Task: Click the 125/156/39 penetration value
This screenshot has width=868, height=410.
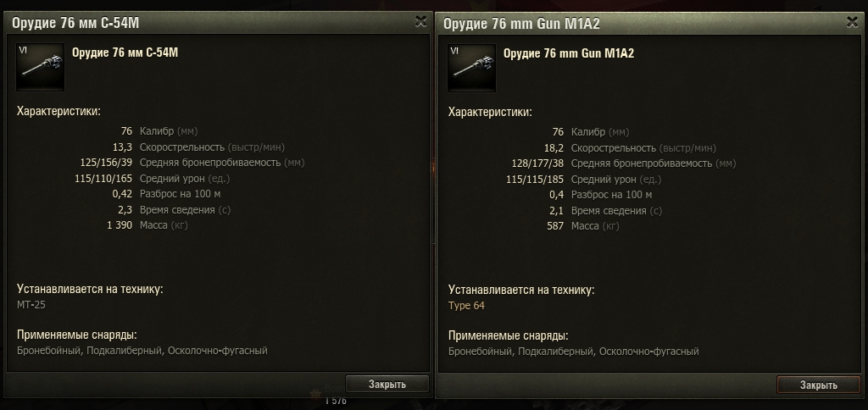Action: (106, 163)
